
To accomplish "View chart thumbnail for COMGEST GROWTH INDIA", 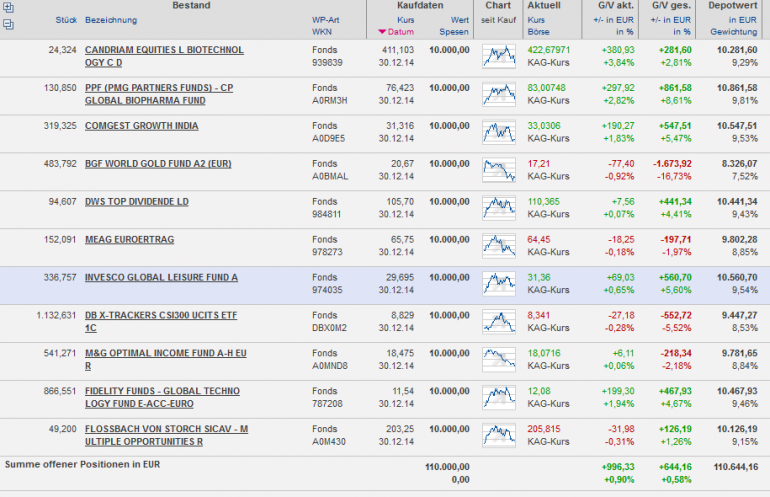I will click(499, 132).
